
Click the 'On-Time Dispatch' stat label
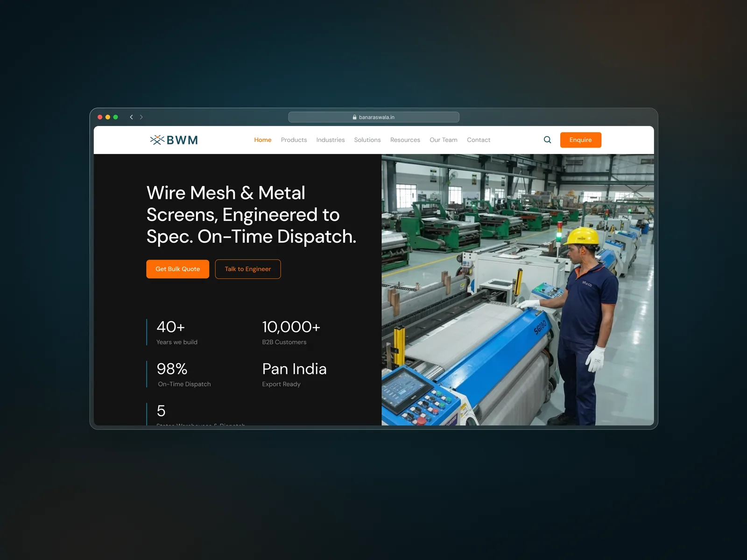(184, 384)
